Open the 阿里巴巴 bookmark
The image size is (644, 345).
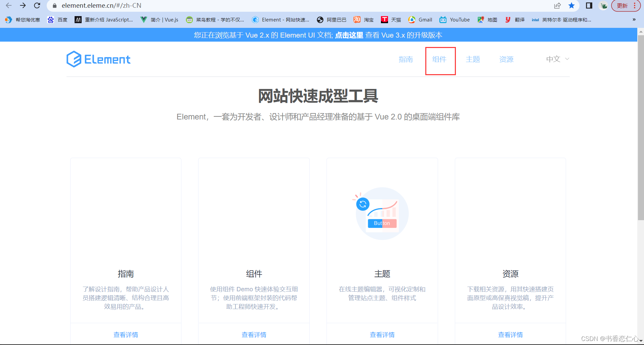point(332,20)
